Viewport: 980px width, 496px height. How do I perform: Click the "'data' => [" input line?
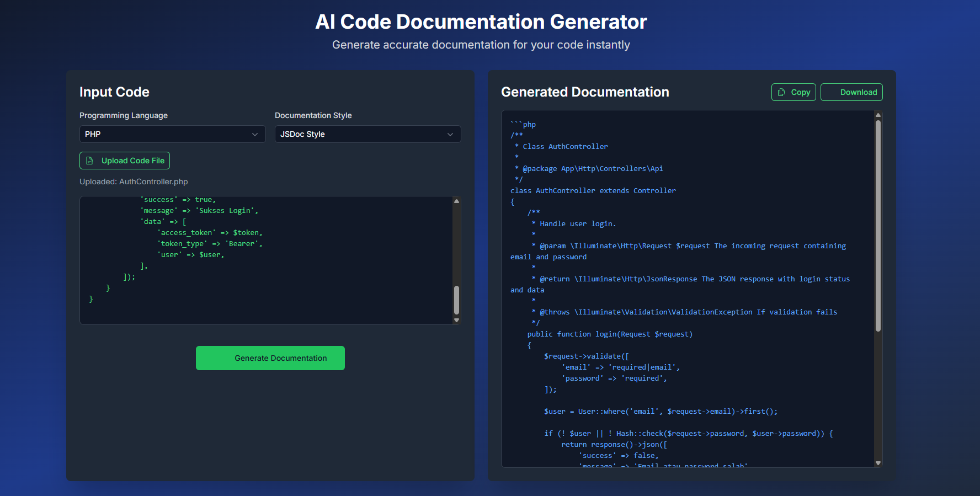pos(163,222)
